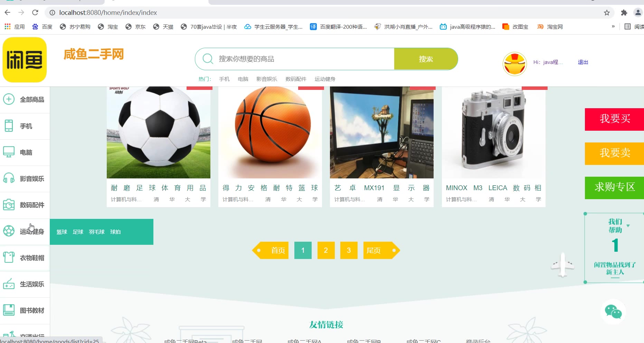
Task: Open the 应用 apps shortcut in bookmarks bar
Action: click(15, 27)
